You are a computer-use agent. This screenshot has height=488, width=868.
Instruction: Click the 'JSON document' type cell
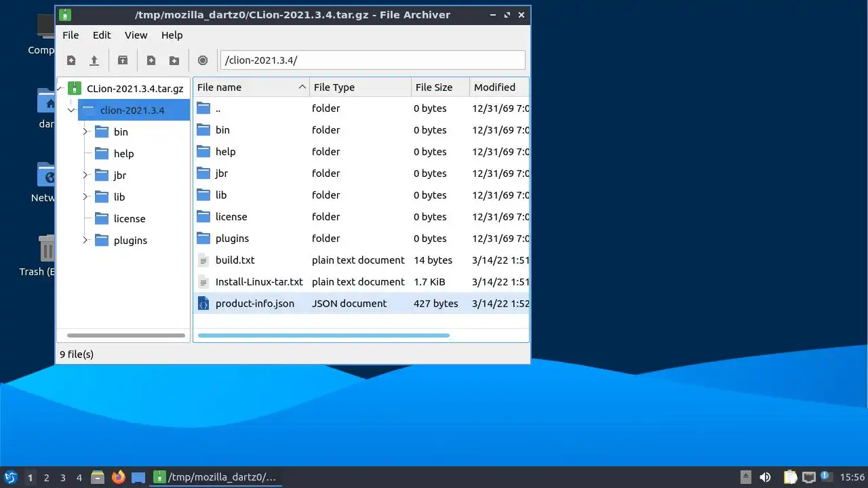click(349, 304)
